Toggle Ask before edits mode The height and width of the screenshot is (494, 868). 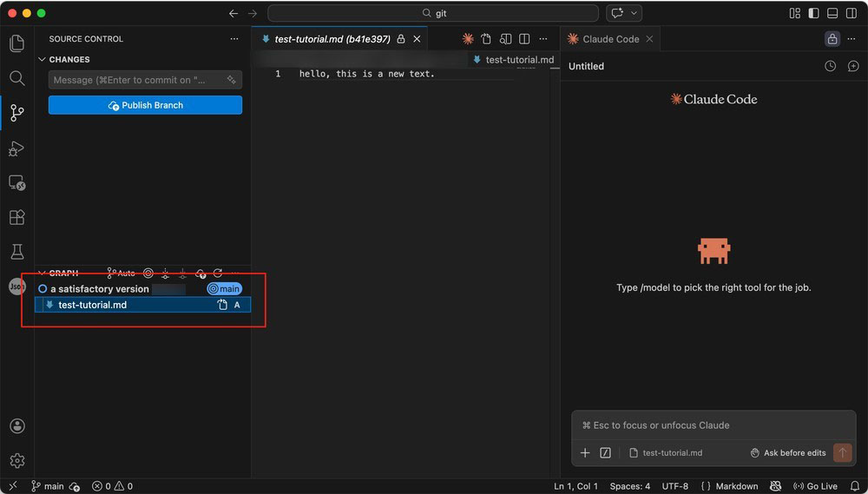[x=788, y=453]
